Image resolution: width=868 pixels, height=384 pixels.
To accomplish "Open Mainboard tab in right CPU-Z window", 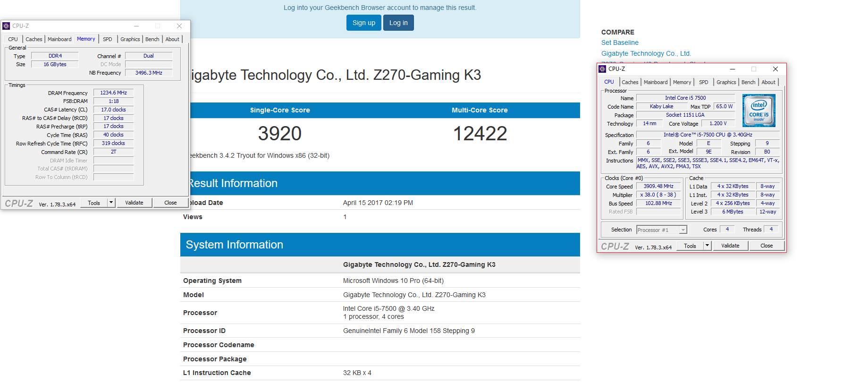I will pos(656,82).
